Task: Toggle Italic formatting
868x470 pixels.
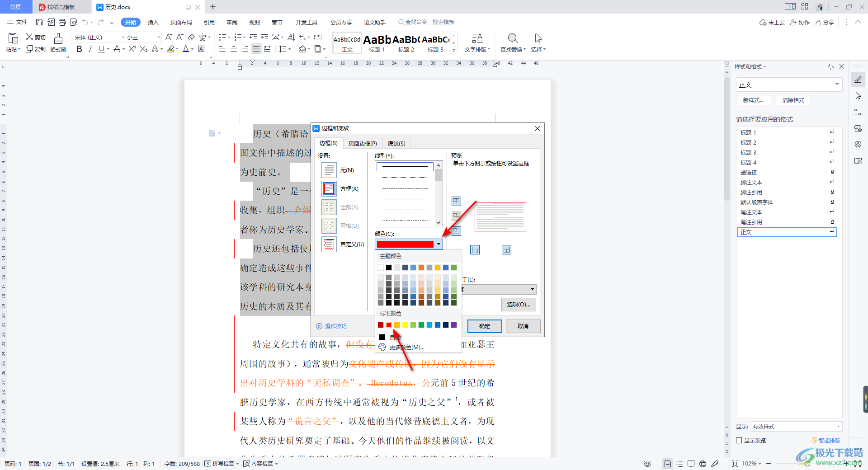Action: [90, 49]
